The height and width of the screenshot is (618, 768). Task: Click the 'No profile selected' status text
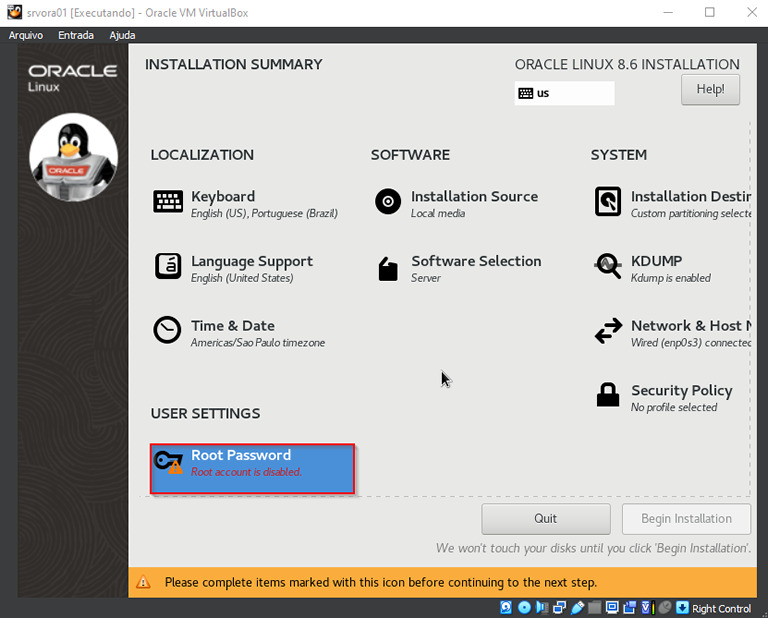coord(673,407)
